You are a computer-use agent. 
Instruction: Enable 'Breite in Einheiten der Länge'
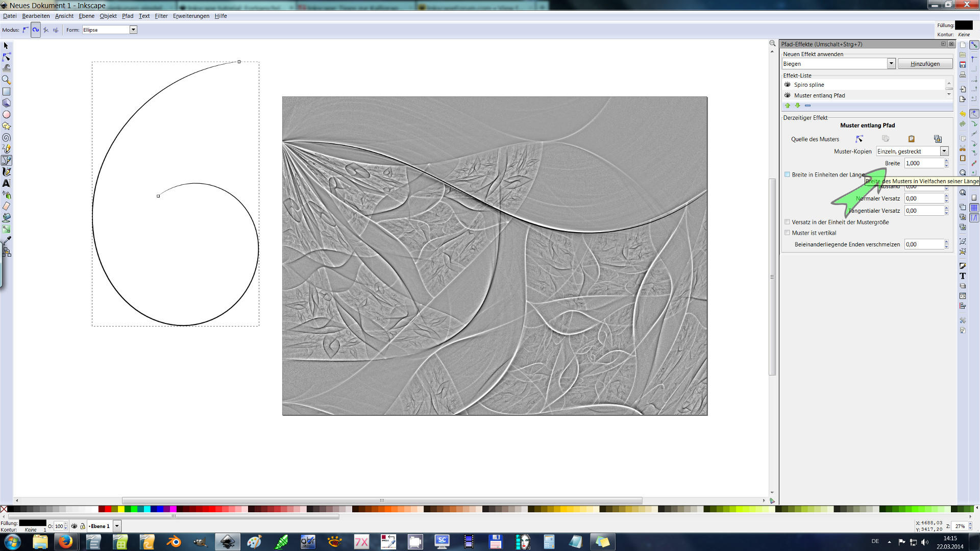tap(788, 174)
